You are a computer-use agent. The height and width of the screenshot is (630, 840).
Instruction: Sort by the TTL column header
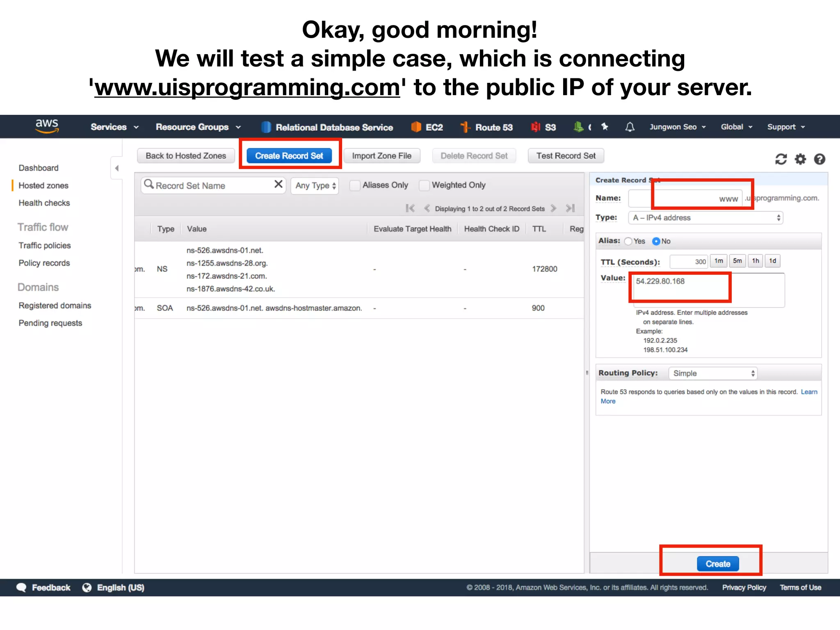[x=539, y=229]
